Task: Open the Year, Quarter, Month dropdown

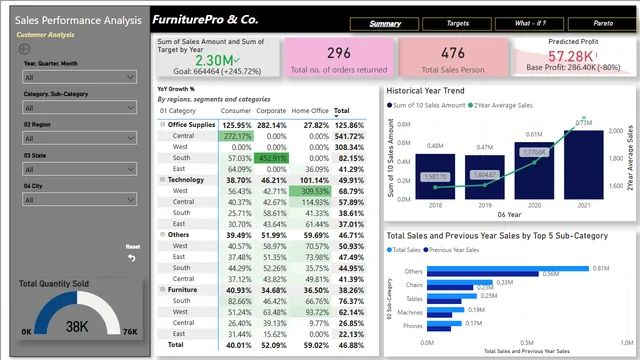Action: tap(80, 77)
